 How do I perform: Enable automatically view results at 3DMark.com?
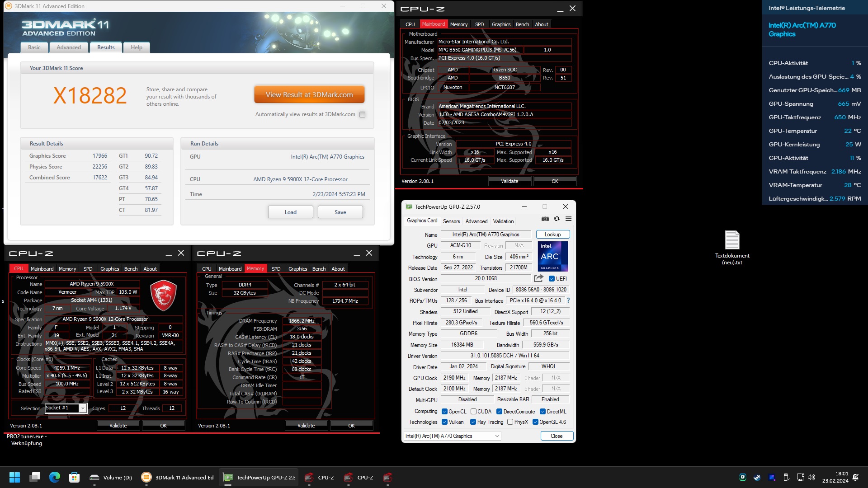click(x=362, y=114)
